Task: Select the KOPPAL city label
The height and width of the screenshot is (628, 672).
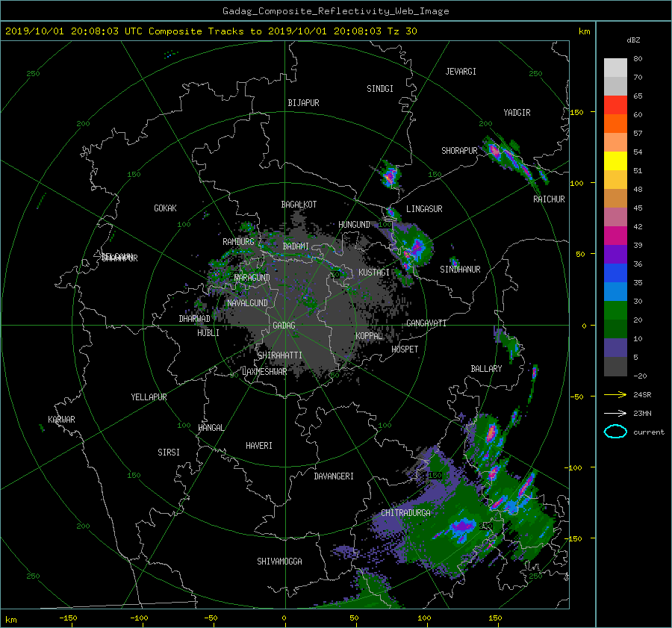Action: (369, 336)
